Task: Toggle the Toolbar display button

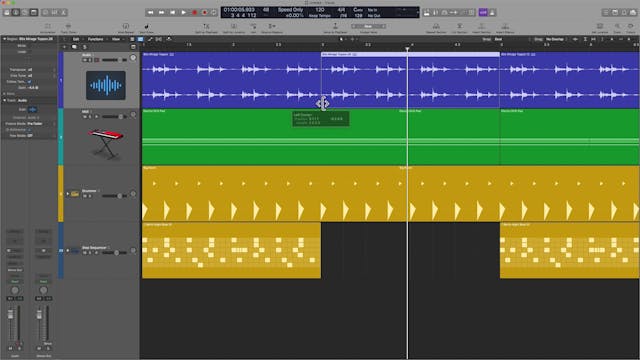Action: coord(34,13)
